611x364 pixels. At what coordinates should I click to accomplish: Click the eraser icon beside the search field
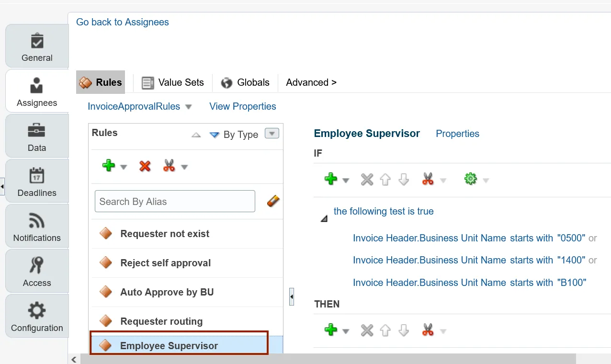coord(273,201)
